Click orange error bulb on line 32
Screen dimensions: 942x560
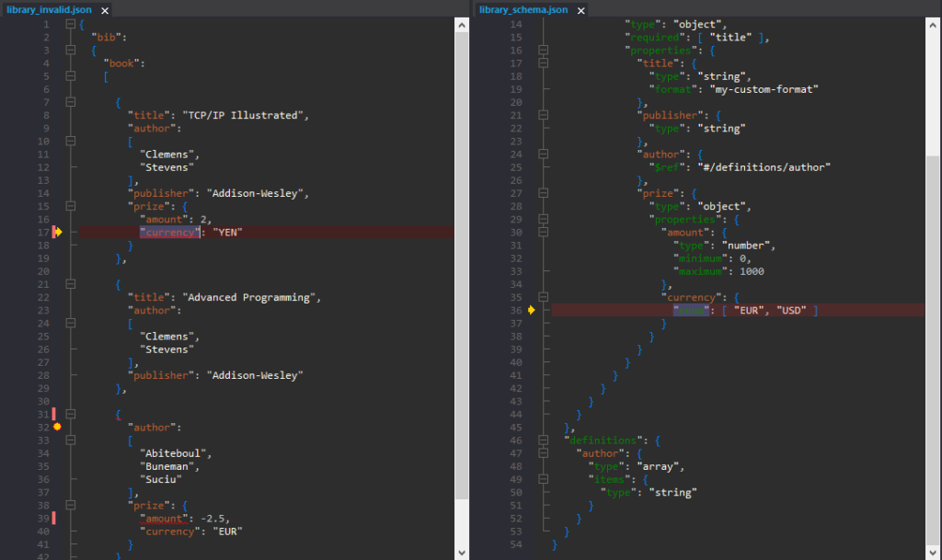[x=57, y=427]
